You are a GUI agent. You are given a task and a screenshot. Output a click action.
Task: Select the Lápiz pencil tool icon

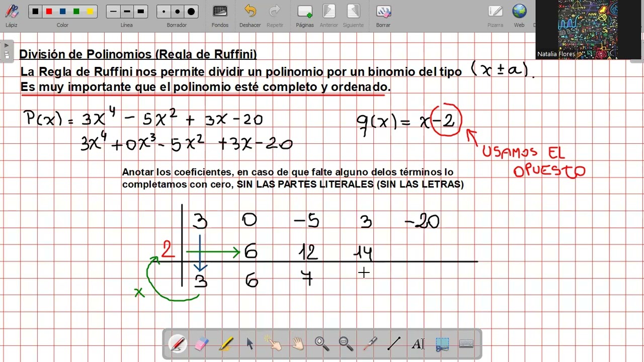pyautogui.click(x=12, y=11)
